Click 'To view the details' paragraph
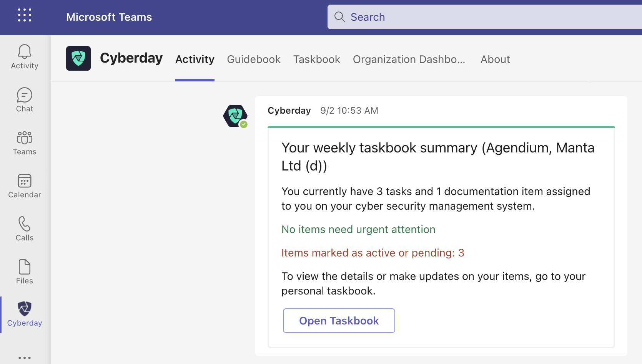This screenshot has width=642, height=364. point(433,283)
